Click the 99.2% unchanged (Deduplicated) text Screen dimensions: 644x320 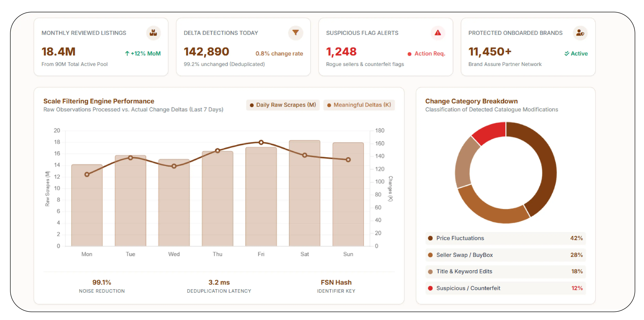(224, 64)
